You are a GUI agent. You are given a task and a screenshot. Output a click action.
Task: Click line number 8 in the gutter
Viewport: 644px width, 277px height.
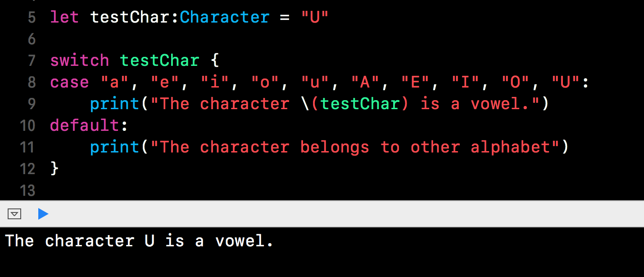coord(31,83)
